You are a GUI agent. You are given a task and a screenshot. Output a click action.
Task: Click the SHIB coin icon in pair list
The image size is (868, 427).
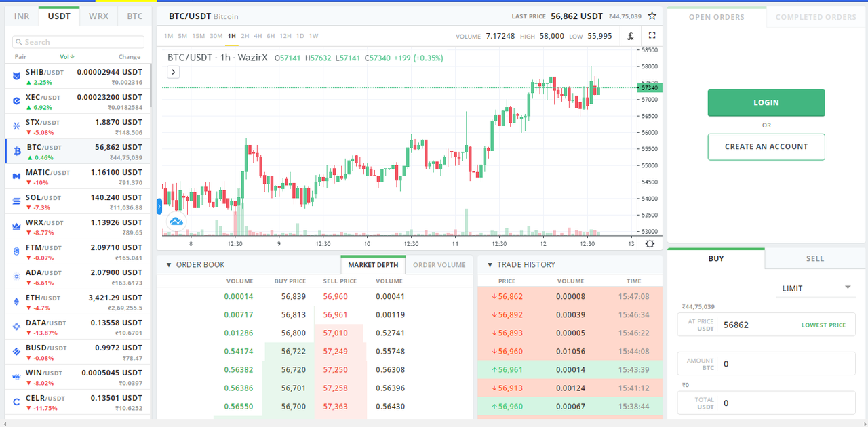coord(16,77)
